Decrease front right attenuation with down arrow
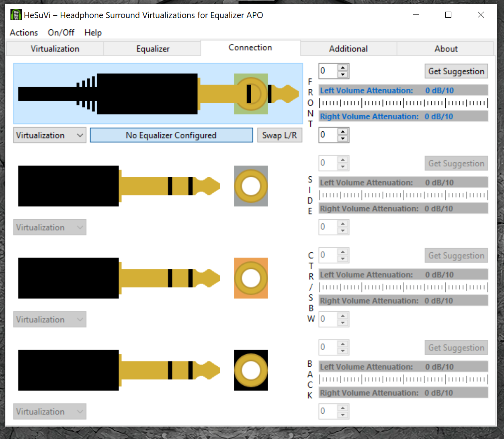The width and height of the screenshot is (504, 439). point(343,139)
